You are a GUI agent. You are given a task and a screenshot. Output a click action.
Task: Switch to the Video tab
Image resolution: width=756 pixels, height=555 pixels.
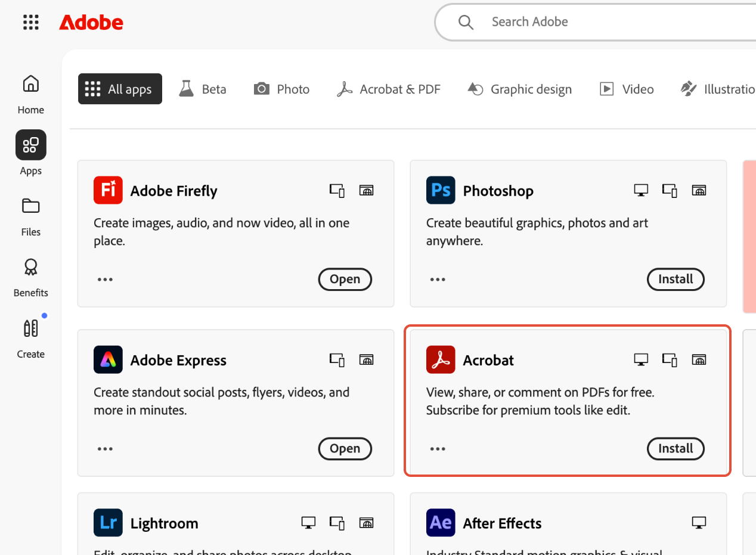point(626,89)
